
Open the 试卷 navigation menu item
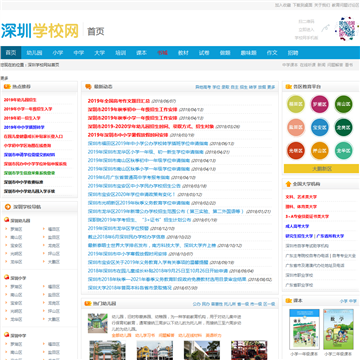click(x=204, y=53)
